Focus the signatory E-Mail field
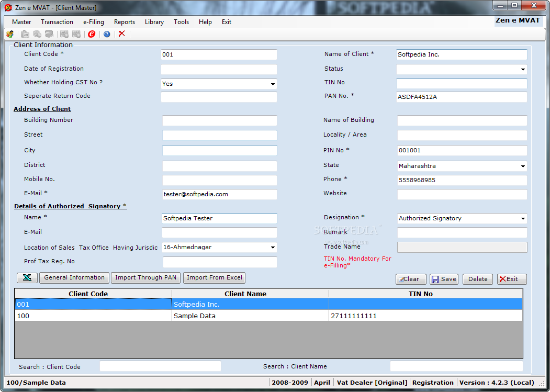 (219, 232)
